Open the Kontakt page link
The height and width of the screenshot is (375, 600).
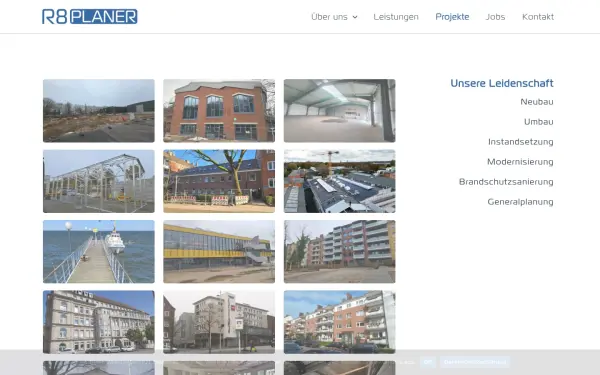pos(538,17)
